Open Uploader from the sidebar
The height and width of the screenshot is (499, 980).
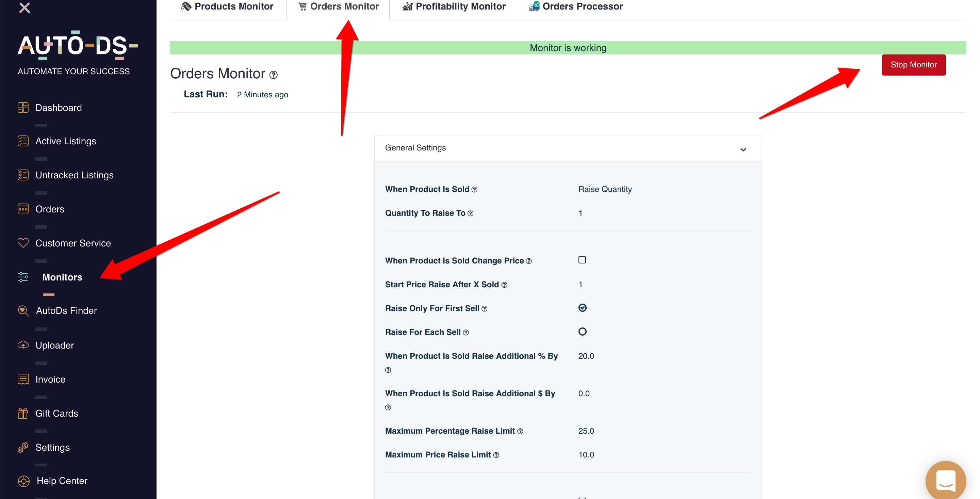point(55,345)
